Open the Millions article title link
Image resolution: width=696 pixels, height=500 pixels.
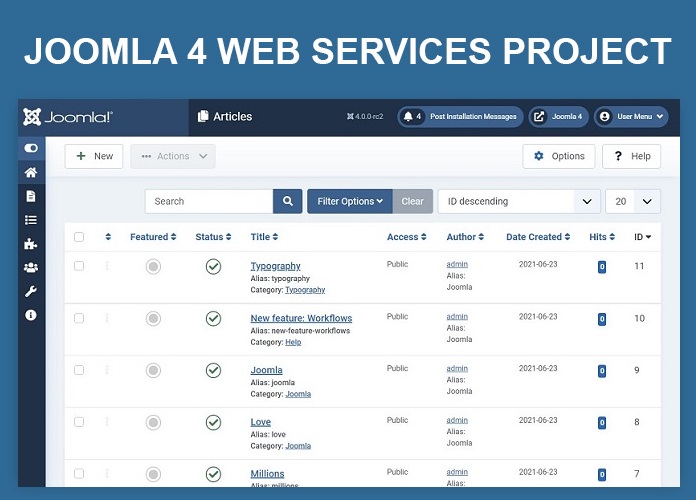(267, 474)
